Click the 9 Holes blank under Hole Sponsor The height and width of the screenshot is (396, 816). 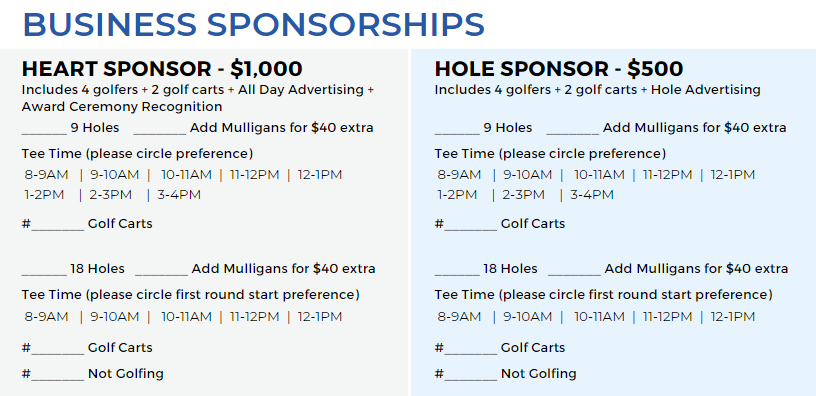pos(457,132)
